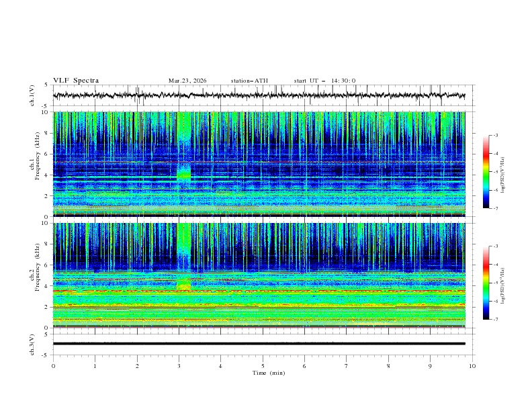Click the date 'Mar.23, 2026'
The image size is (532, 411).
(187, 81)
